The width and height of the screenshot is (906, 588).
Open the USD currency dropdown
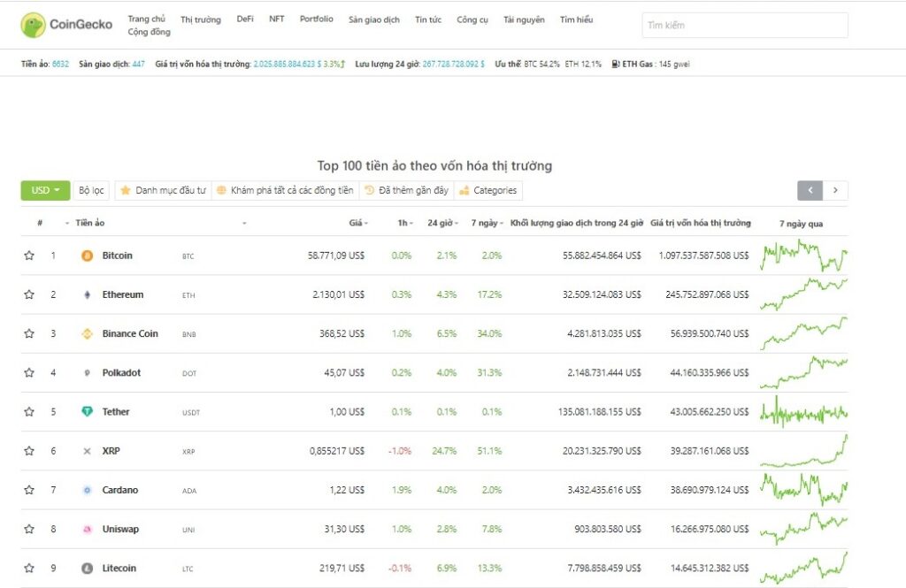(45, 190)
